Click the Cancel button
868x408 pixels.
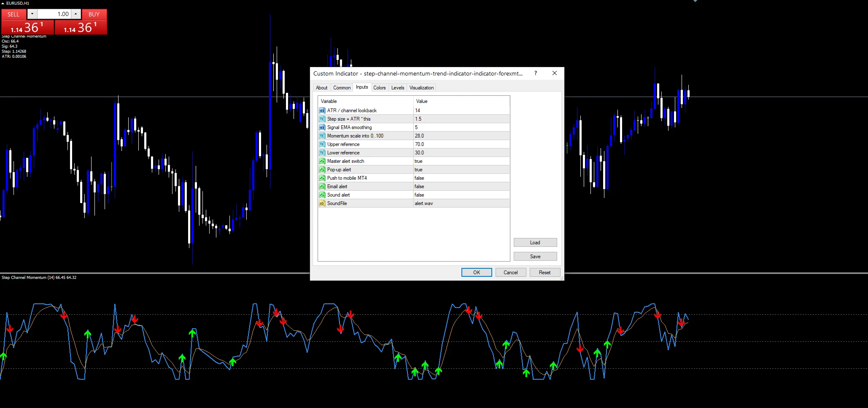click(510, 273)
